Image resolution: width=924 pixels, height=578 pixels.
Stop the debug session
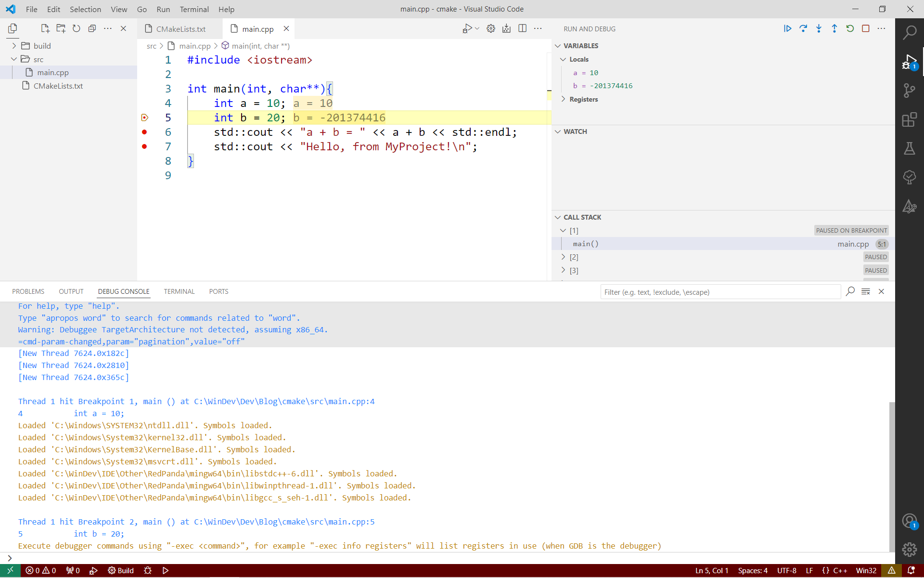(865, 28)
